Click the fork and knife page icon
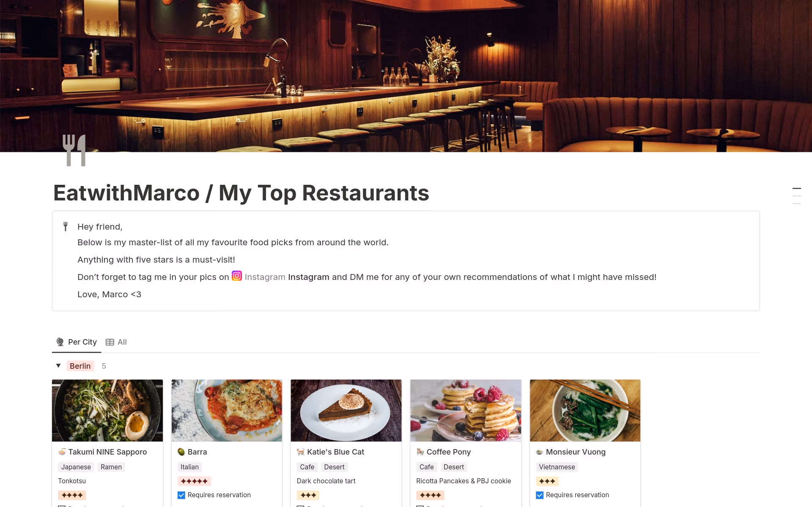 click(74, 150)
